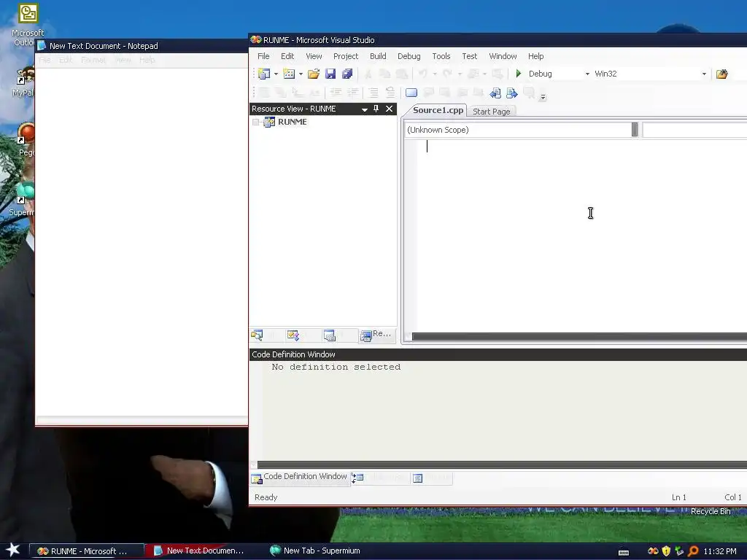Toggle a bookmark with the blue rectangle icon
The width and height of the screenshot is (747, 560).
pyautogui.click(x=411, y=93)
